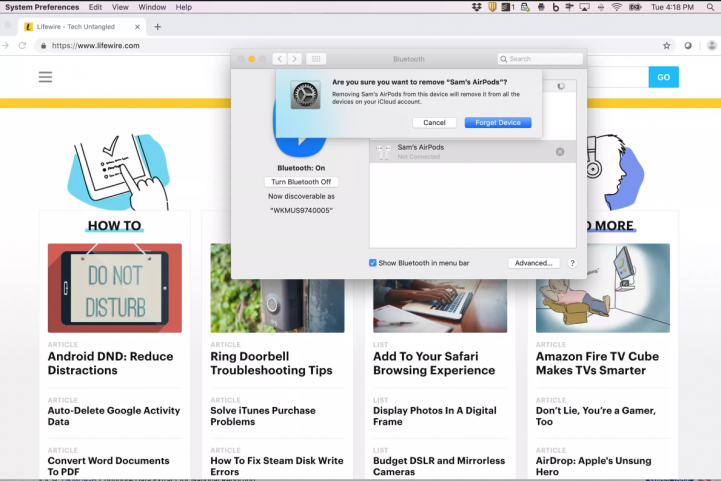Go forward in System Preferences

click(x=295, y=59)
